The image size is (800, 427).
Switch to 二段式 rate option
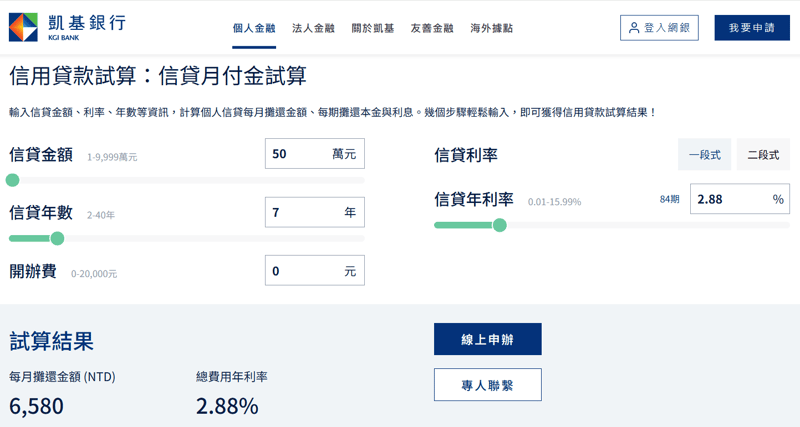[763, 155]
